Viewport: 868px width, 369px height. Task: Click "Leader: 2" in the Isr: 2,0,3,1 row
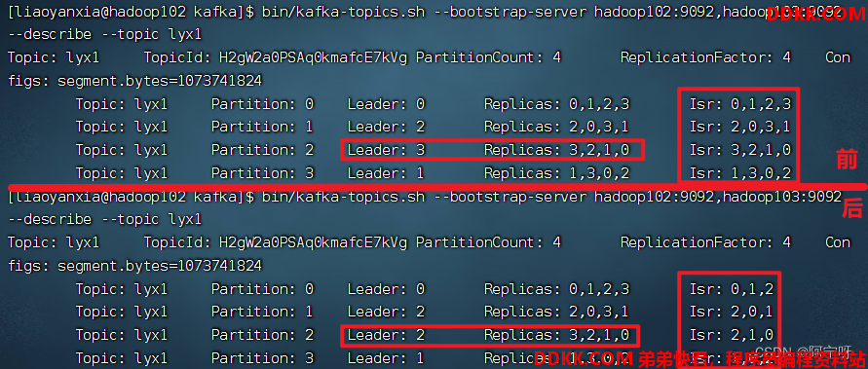[386, 127]
